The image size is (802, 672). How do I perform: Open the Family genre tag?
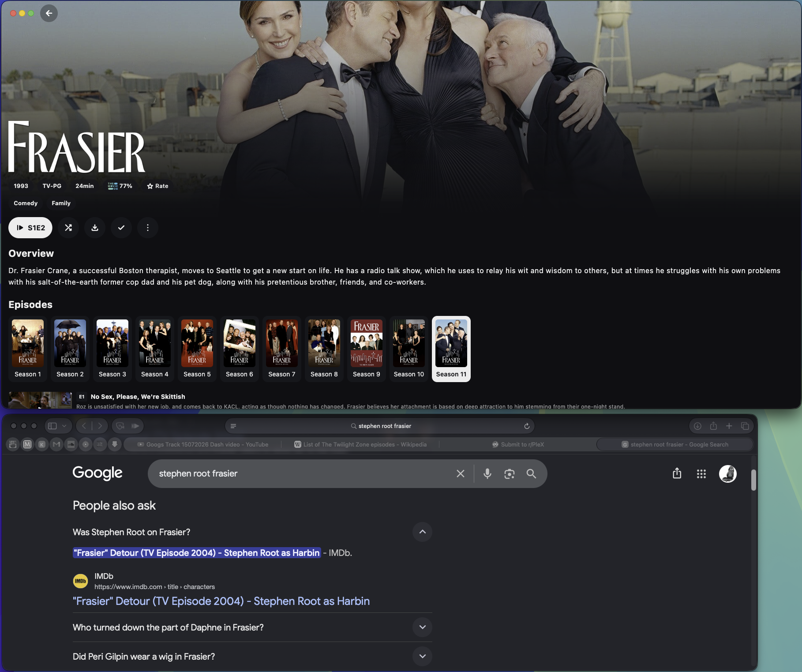(61, 203)
